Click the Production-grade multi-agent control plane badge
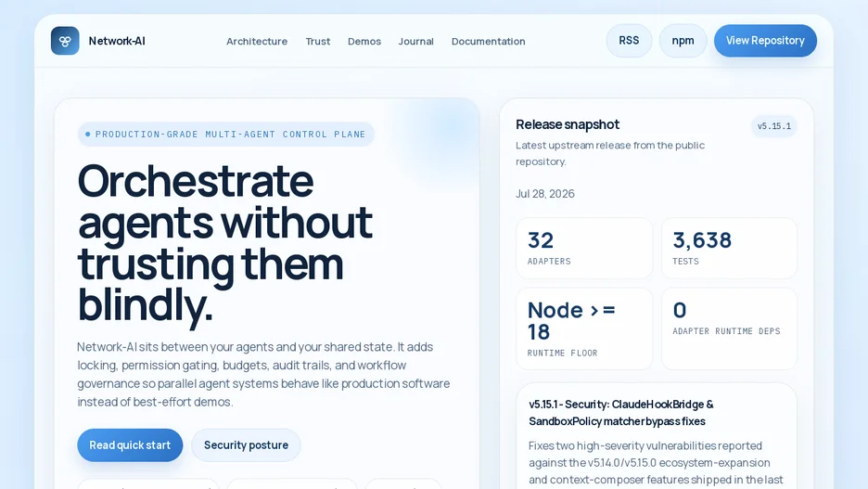Viewport: 868px width, 489px height. coord(226,134)
